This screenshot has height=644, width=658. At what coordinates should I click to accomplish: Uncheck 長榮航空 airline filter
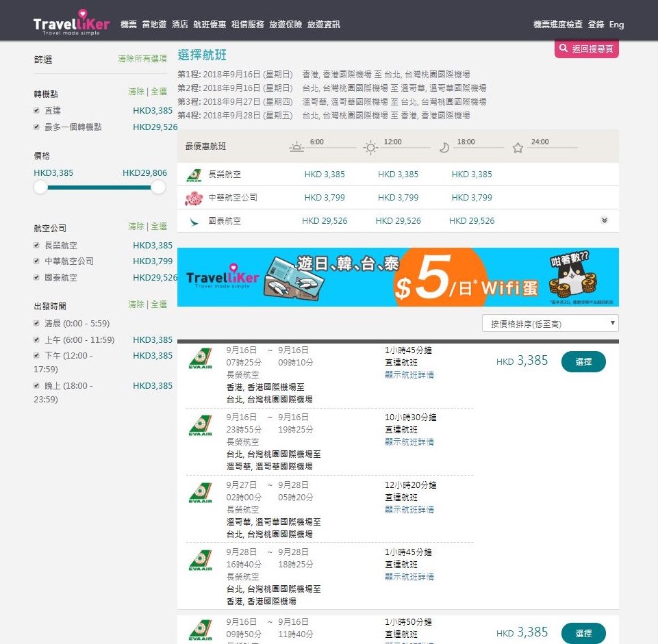point(36,246)
